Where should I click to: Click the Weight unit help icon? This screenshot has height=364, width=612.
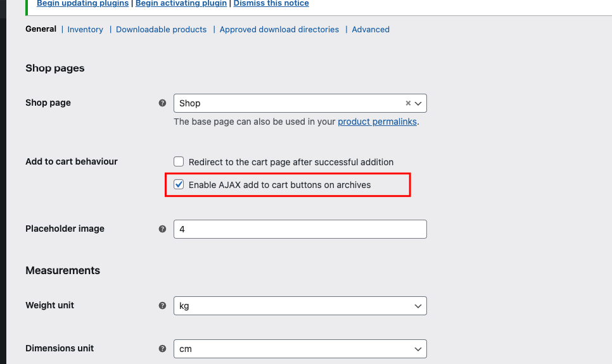pos(162,306)
